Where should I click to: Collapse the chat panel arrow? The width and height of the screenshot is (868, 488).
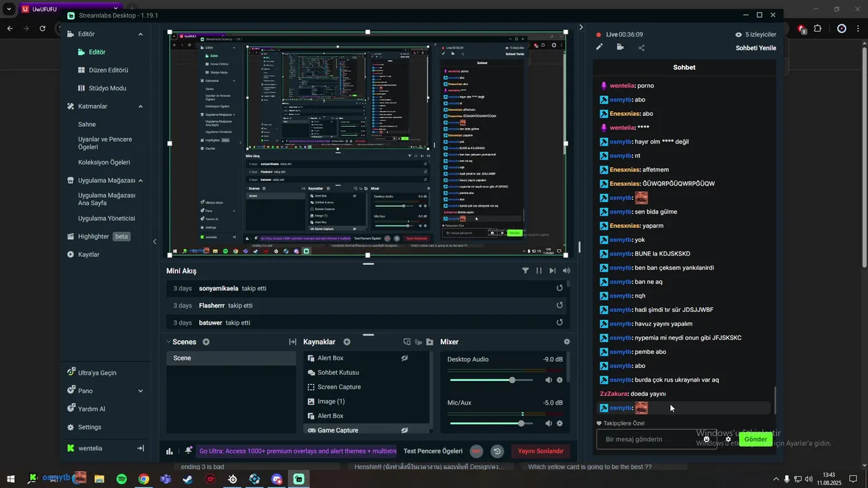(x=580, y=28)
